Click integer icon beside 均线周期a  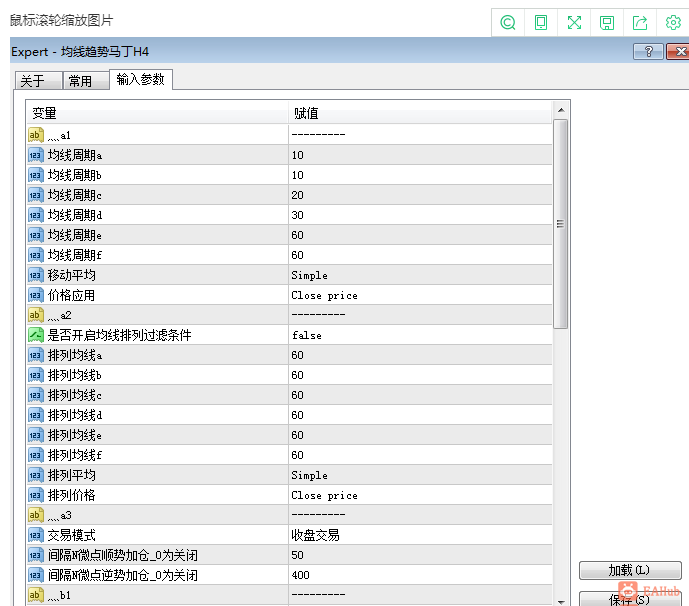[36, 155]
